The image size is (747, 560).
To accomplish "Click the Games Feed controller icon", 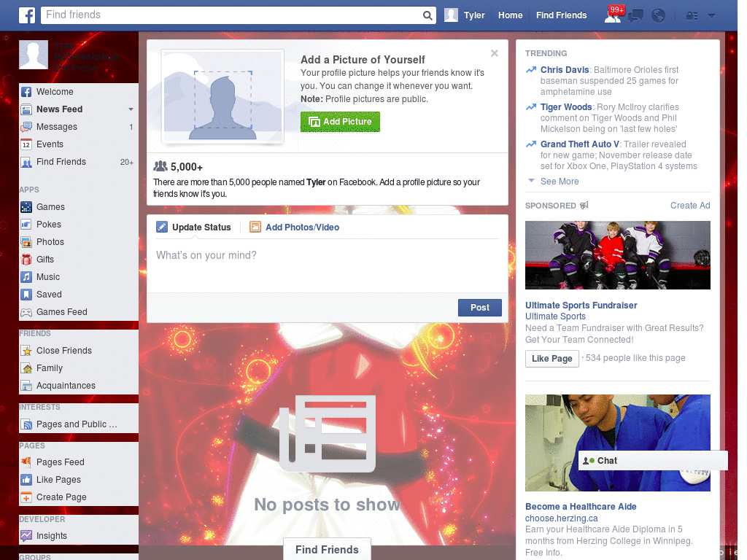I will pyautogui.click(x=26, y=312).
